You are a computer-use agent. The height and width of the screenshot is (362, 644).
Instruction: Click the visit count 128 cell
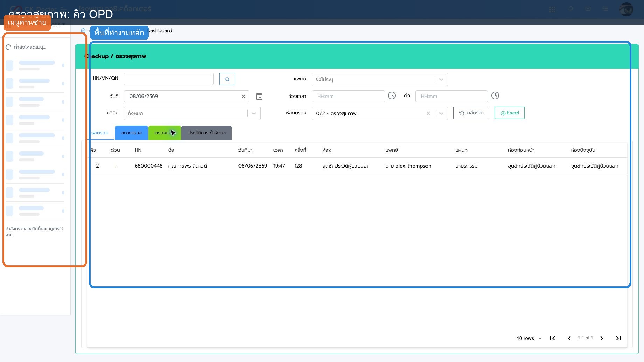(298, 166)
